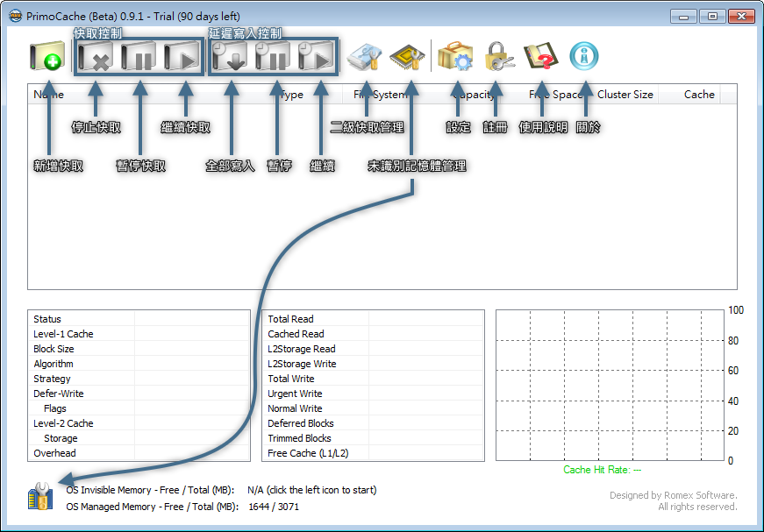Select the Free Cache (L1/L2) row

[x=374, y=452]
